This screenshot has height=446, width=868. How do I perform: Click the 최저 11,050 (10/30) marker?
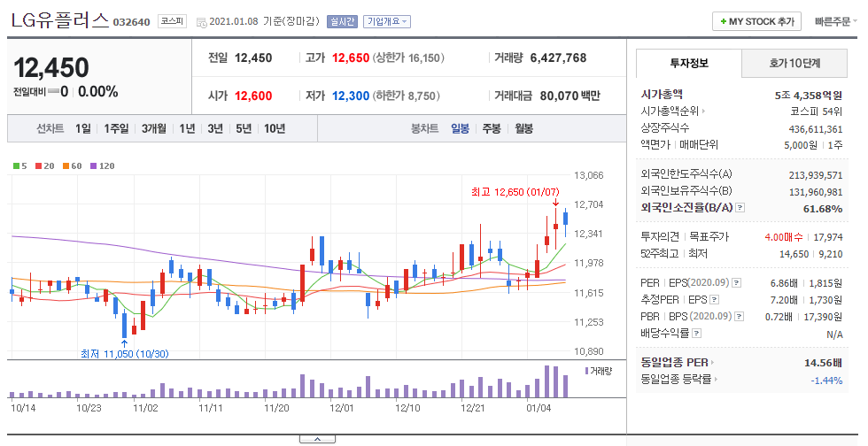point(125,354)
